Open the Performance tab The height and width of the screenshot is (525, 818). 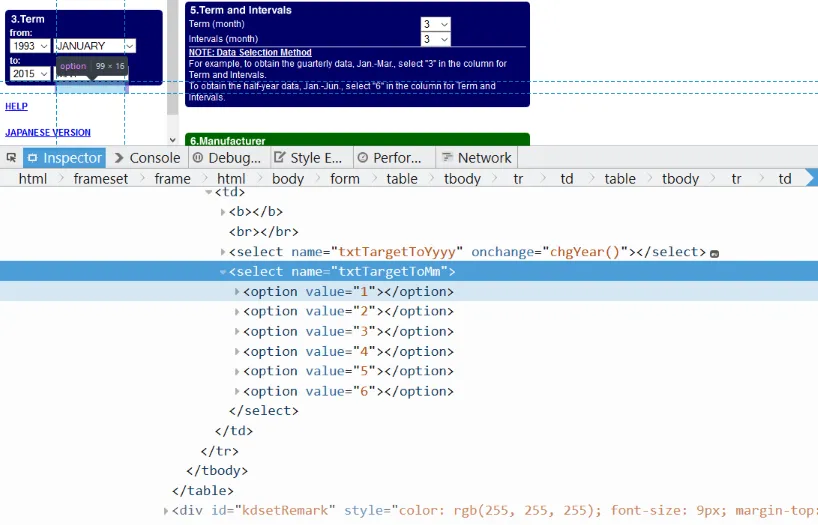[390, 158]
